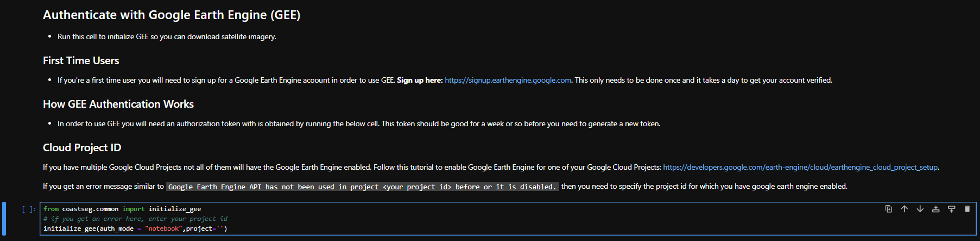Click the coastseg.common import line
Viewport: 980px width, 241px height.
point(122,209)
